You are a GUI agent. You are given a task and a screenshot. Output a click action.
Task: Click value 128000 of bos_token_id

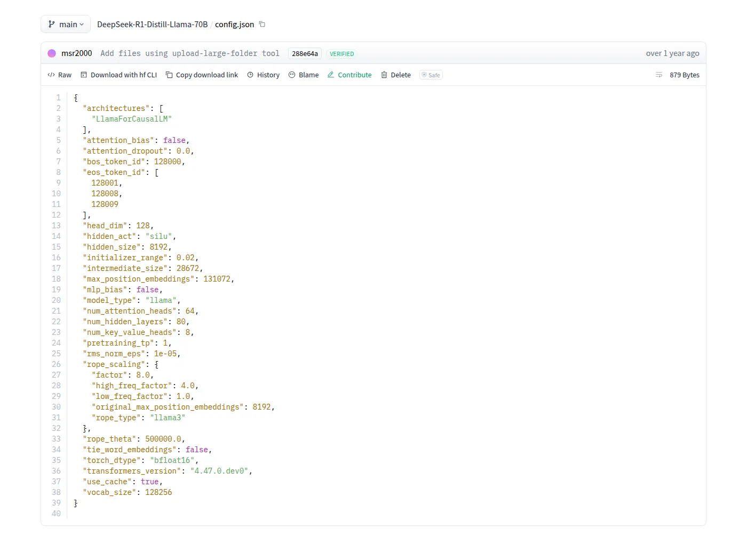tap(168, 162)
